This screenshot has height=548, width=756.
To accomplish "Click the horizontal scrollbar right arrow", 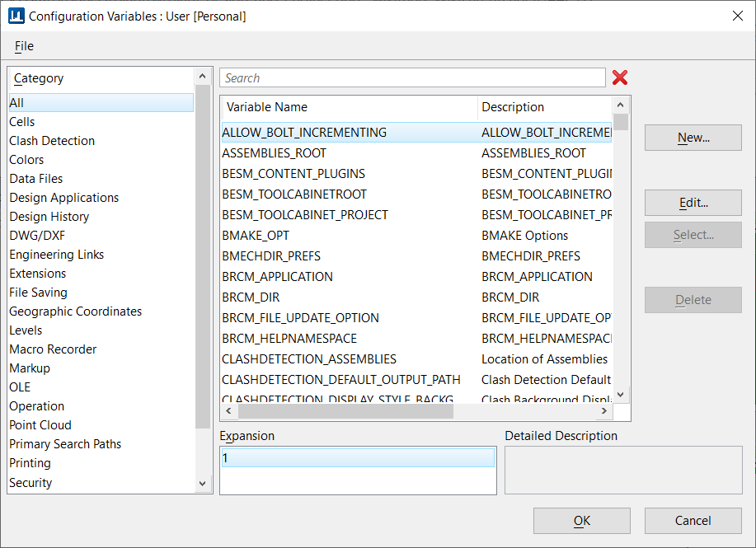I will (x=604, y=410).
